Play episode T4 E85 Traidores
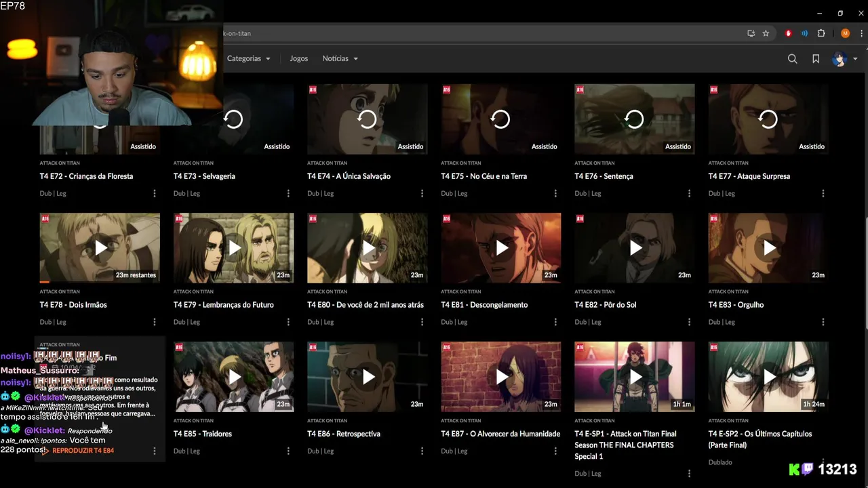Viewport: 868px width, 488px height. click(233, 377)
